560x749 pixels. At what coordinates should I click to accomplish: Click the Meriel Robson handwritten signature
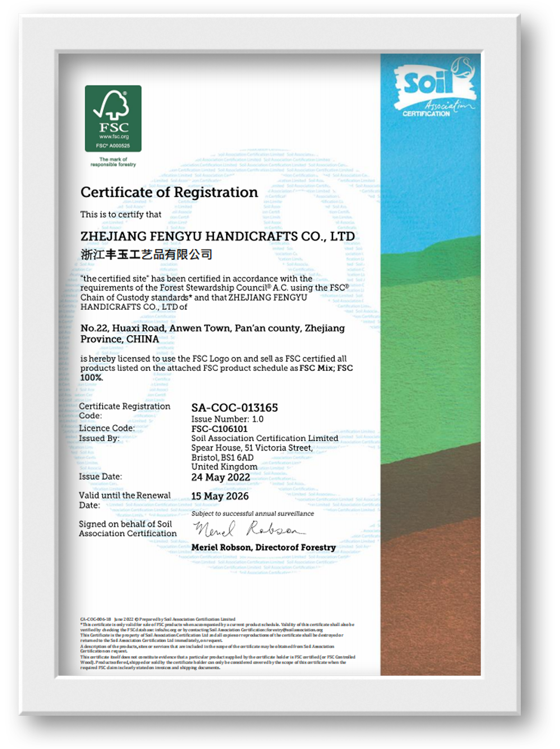point(248,530)
